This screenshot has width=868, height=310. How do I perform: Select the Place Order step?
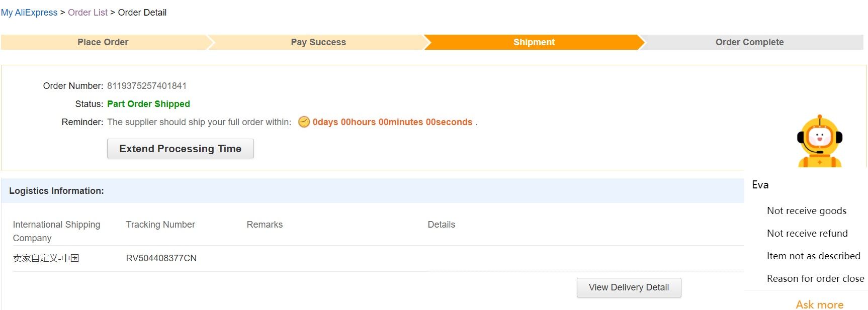coord(103,42)
